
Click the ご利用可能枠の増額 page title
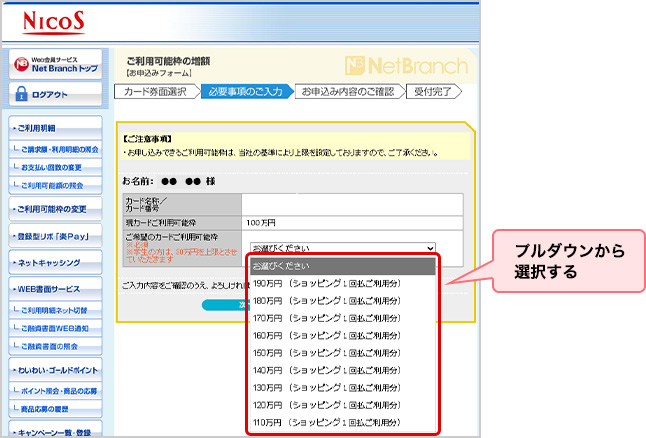pyautogui.click(x=168, y=61)
